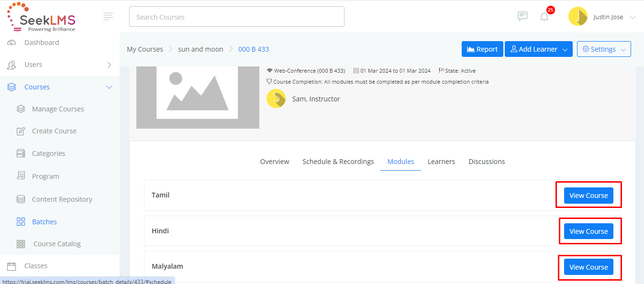Click the Program document icon
The height and width of the screenshot is (284, 644).
pos(21,176)
